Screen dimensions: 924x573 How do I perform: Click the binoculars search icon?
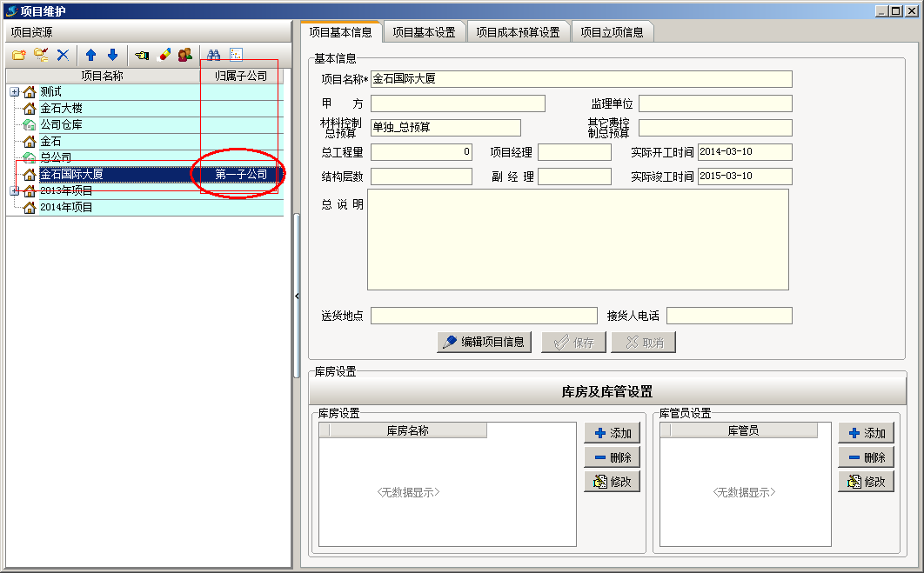(214, 55)
